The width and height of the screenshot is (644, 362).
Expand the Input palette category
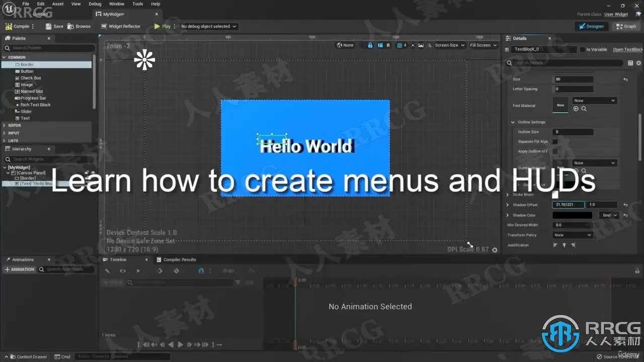(5, 133)
